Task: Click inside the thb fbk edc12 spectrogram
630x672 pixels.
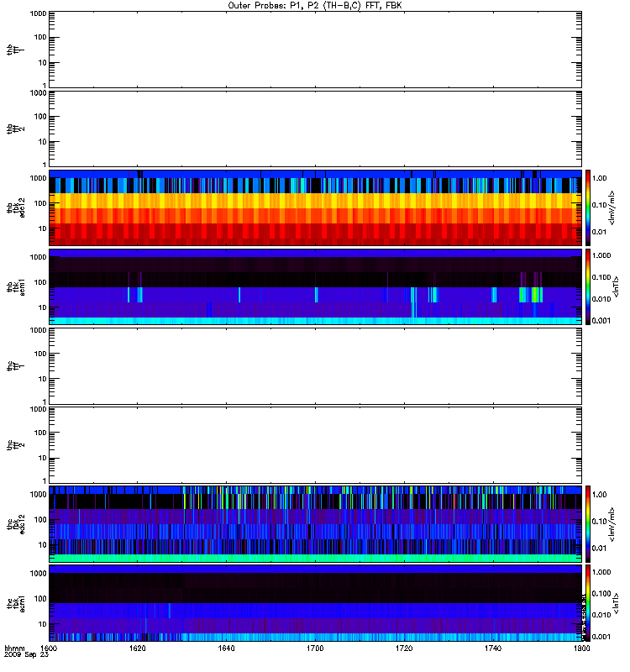Action: point(315,207)
